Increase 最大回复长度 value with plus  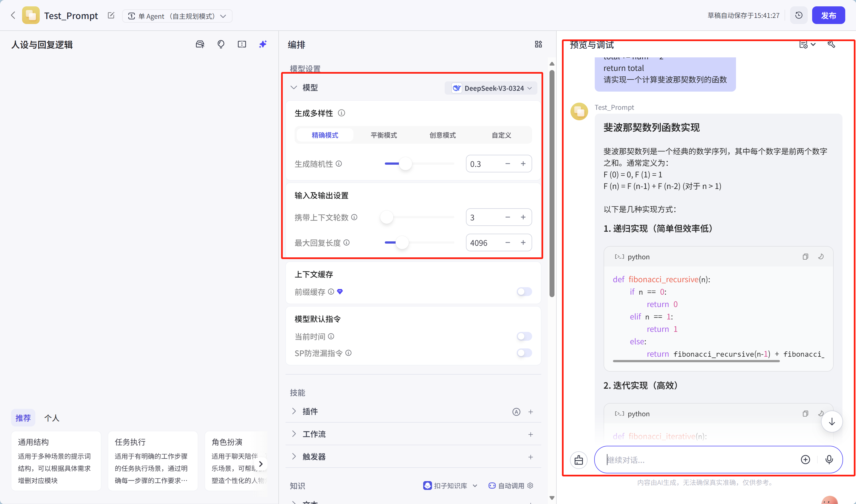tap(523, 242)
